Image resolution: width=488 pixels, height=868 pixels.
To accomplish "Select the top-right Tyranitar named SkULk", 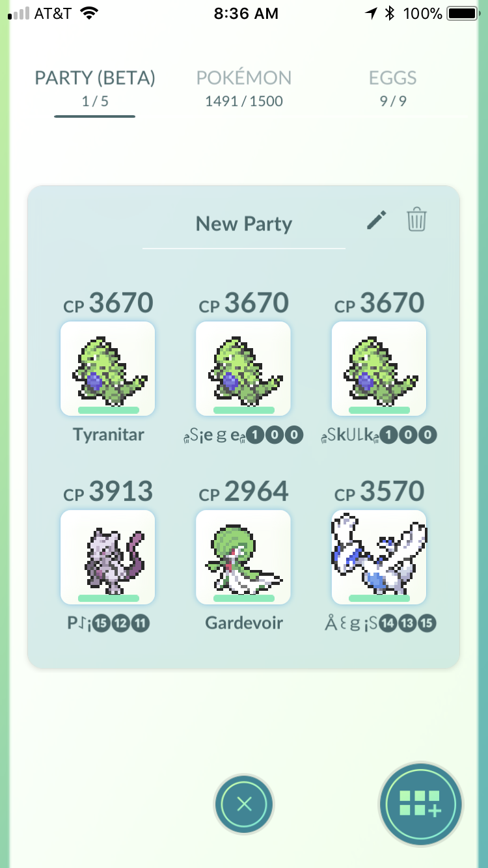I will click(379, 368).
